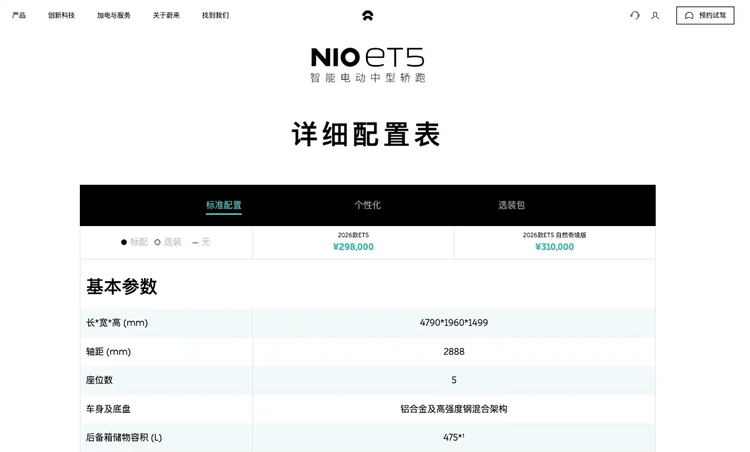Click the NIO logo in header
This screenshot has width=750, height=452.
[367, 15]
